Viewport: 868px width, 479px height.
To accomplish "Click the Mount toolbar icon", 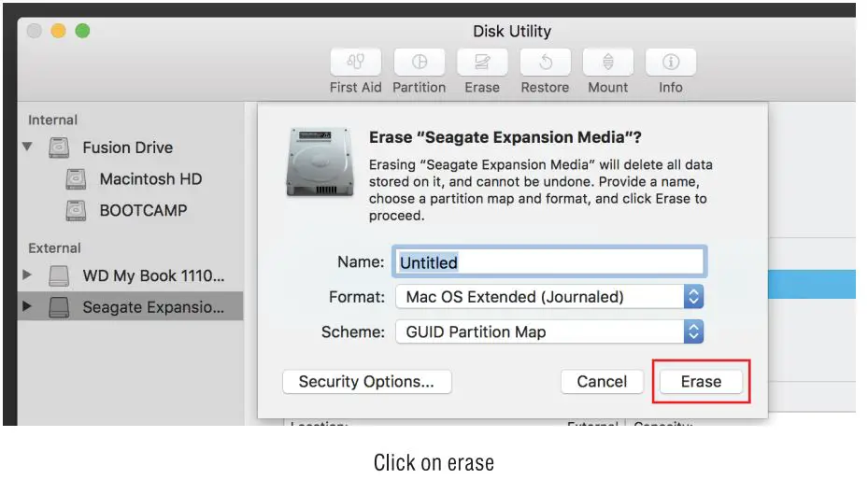I will click(607, 63).
